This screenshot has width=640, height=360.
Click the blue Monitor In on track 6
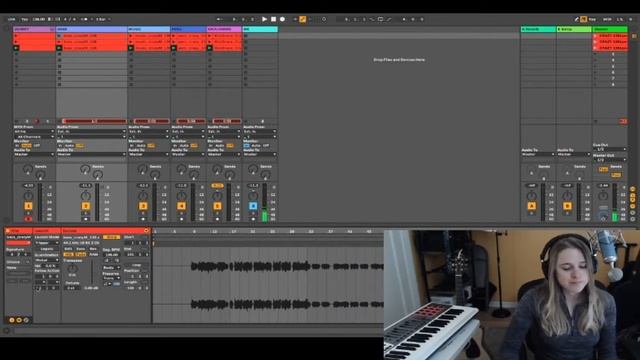[247, 146]
